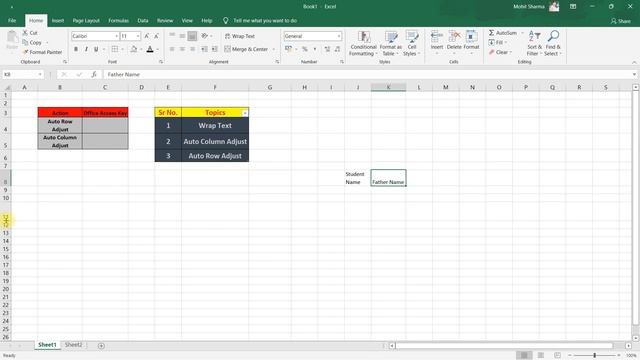This screenshot has height=360, width=640.
Task: Click the Share button
Action: point(620,21)
